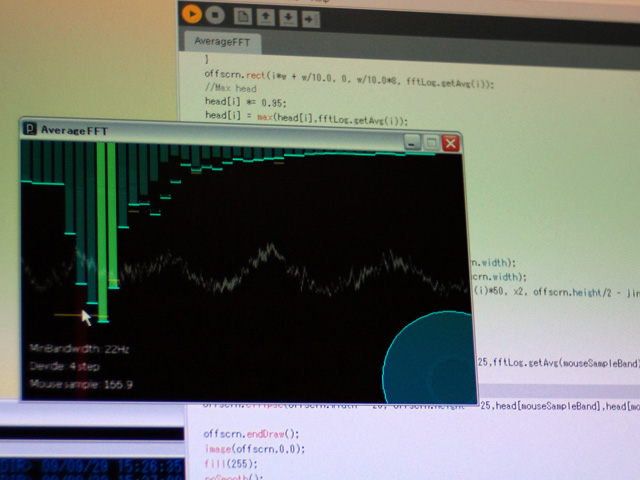Click the Processing icon in the AverageFFT title bar

[x=29, y=129]
